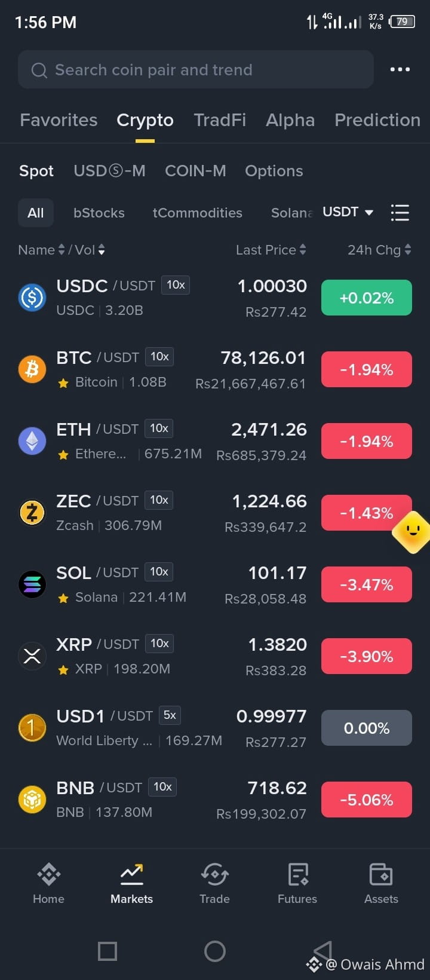Sort the list by 24h Chg
This screenshot has width=430, height=980.
click(379, 250)
